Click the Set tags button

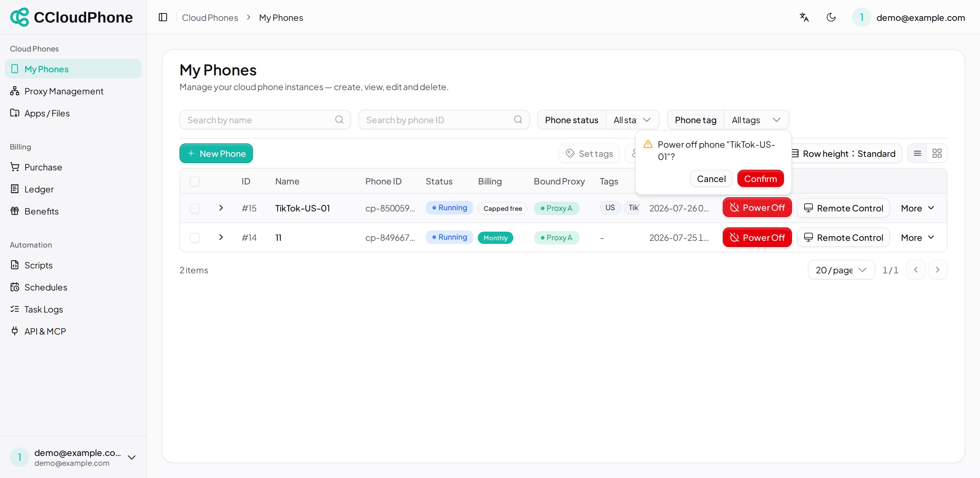click(x=589, y=154)
